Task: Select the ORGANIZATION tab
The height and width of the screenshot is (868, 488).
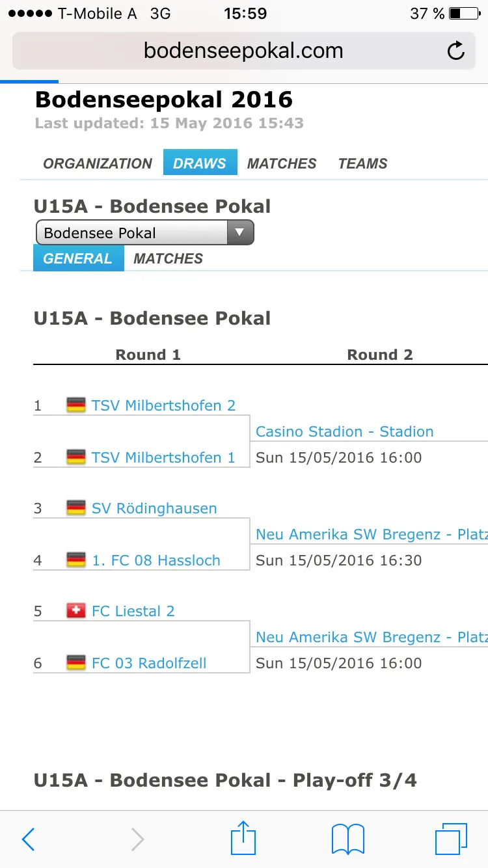Action: pyautogui.click(x=98, y=163)
